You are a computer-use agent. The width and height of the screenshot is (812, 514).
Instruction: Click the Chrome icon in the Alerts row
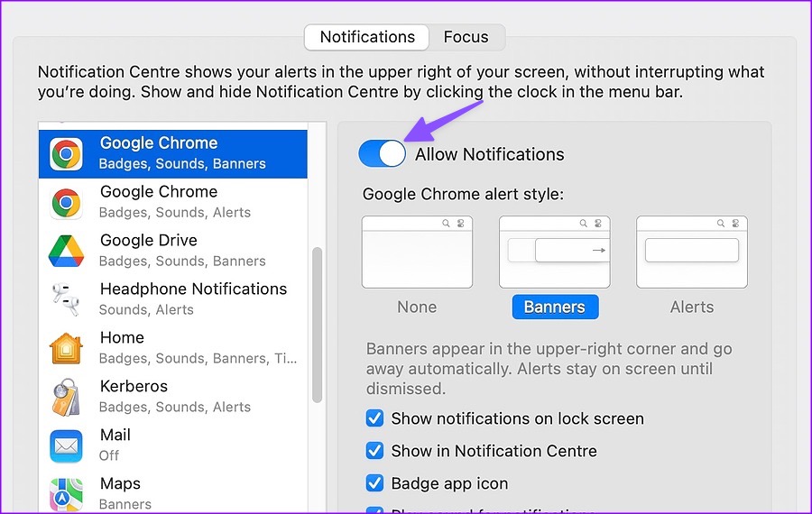[66, 202]
